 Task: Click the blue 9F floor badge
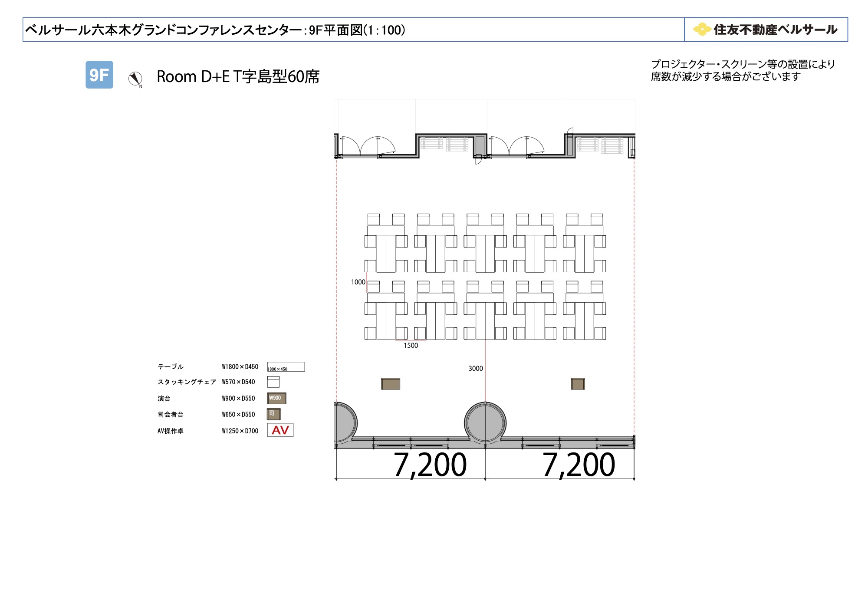[99, 75]
